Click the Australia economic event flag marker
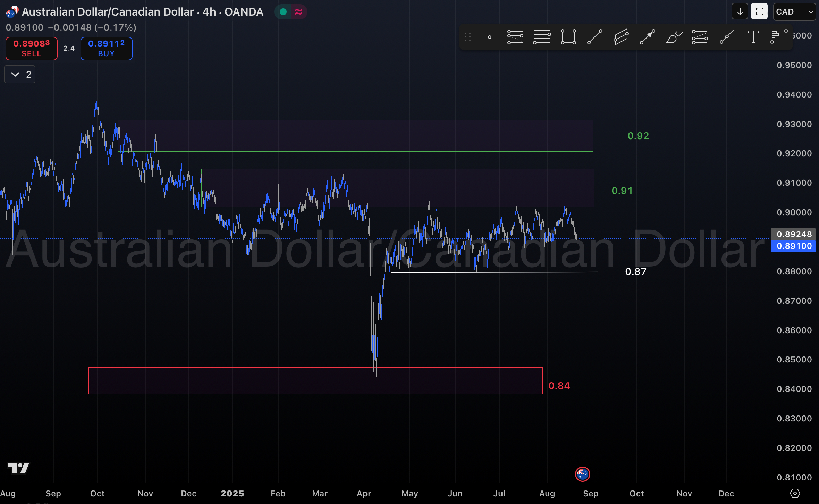 [x=582, y=474]
